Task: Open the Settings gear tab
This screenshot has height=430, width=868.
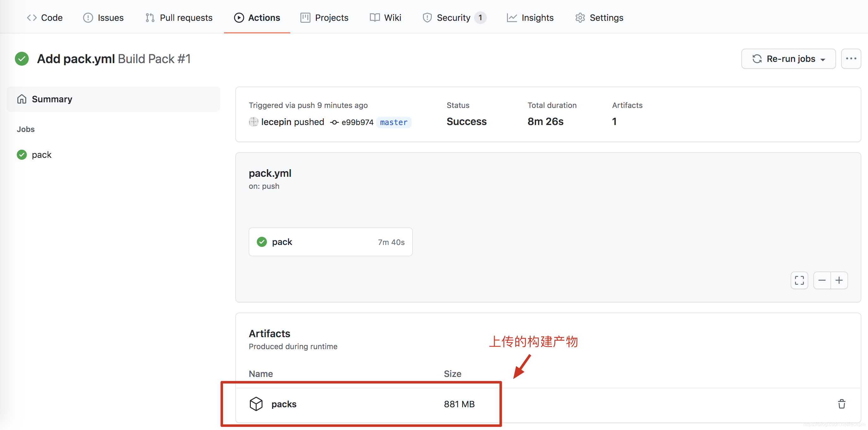Action: coord(599,17)
